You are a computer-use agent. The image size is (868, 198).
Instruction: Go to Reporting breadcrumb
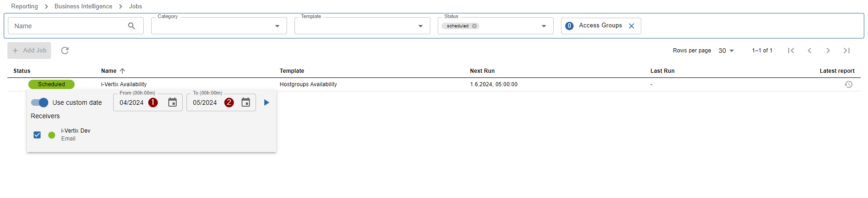pos(25,6)
